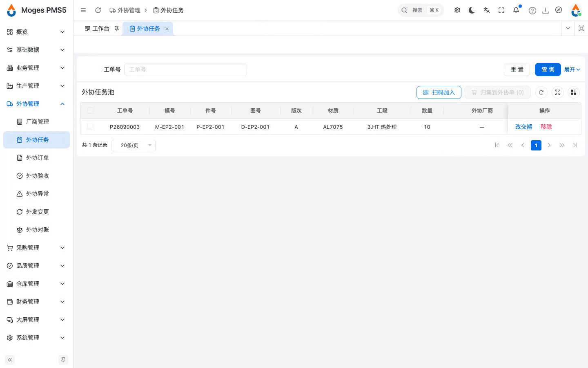Click the 重置 button
Image resolution: width=588 pixels, height=368 pixels.
coord(517,70)
